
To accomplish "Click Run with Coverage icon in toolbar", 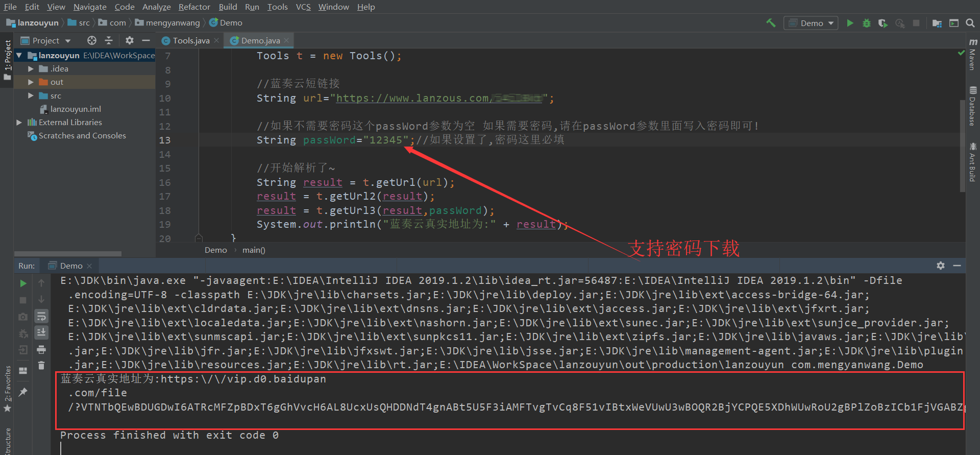I will coord(883,23).
